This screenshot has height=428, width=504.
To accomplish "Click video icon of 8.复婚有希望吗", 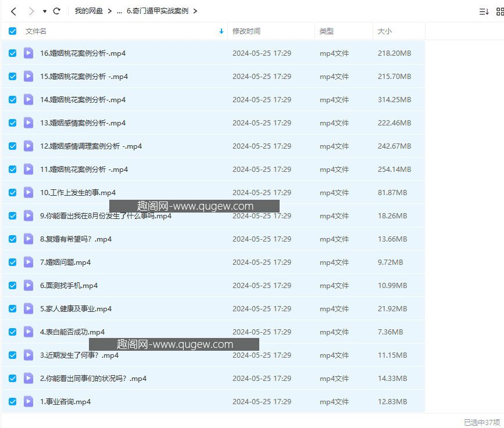I will point(28,239).
